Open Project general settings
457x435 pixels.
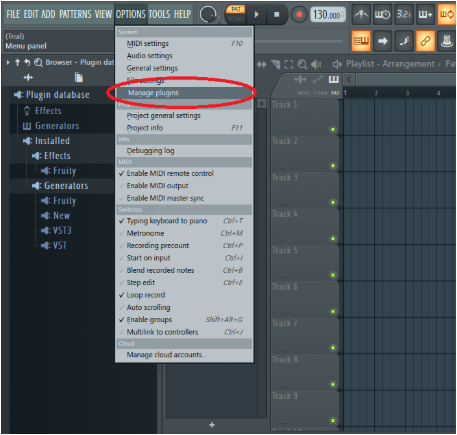pyautogui.click(x=184, y=116)
